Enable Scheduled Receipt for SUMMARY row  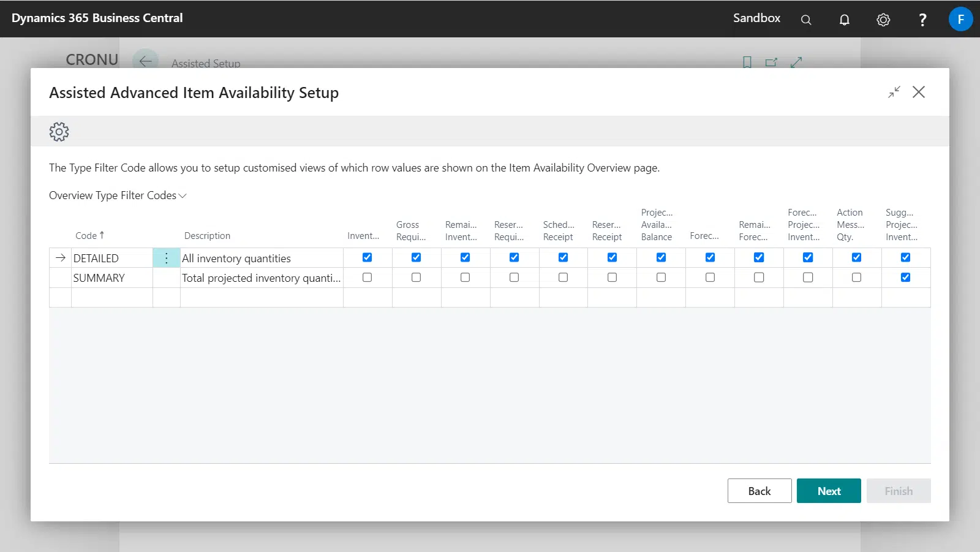click(x=563, y=278)
